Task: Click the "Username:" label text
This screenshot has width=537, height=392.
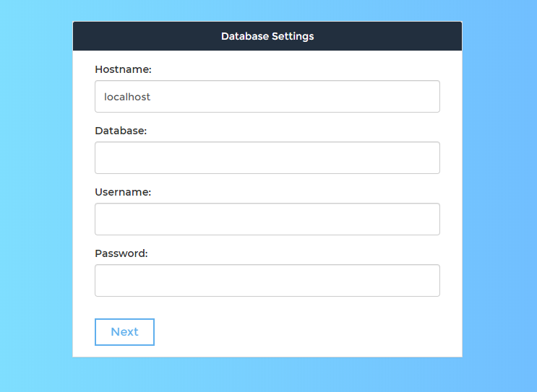Action: coord(123,193)
